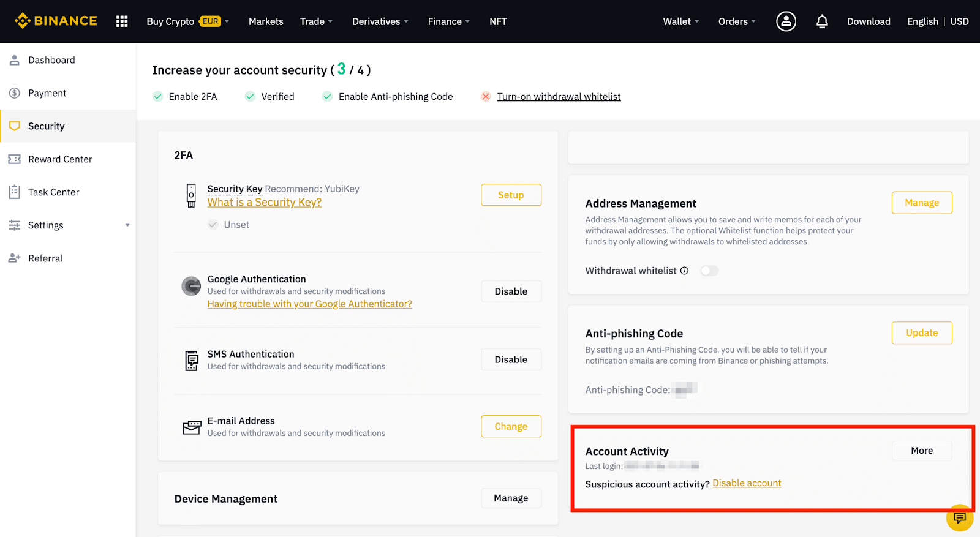Screen dimensions: 980x537
Task: Toggle the Withdrawal whitelist switch
Action: click(x=709, y=271)
